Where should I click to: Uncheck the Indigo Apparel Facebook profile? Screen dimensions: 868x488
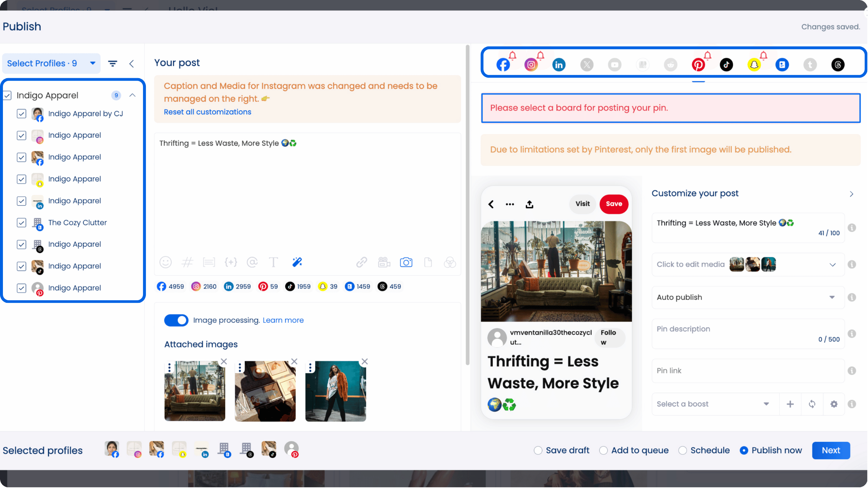pyautogui.click(x=21, y=157)
